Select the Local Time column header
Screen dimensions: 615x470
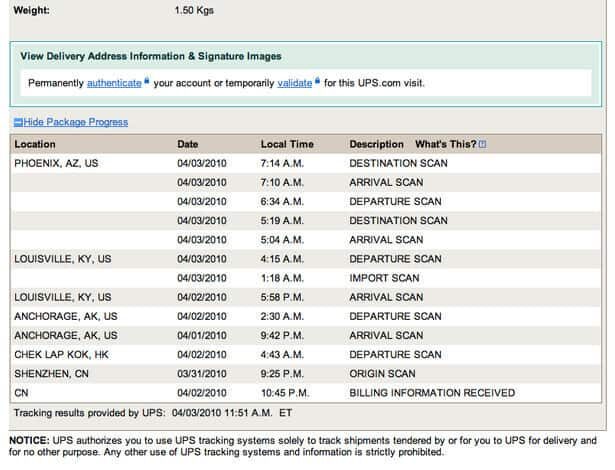click(287, 144)
